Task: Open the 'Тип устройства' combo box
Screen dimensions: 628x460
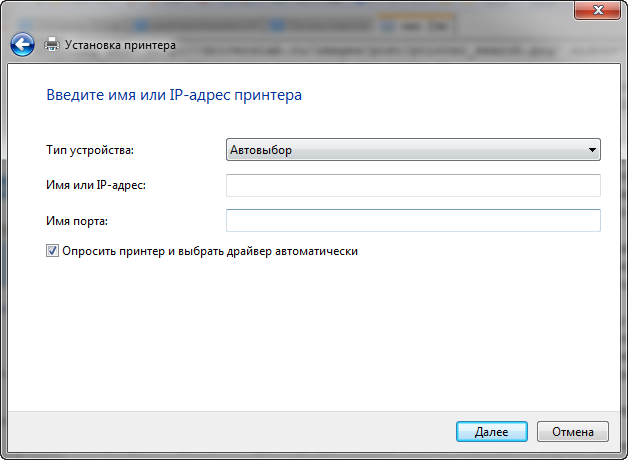Action: (x=412, y=150)
